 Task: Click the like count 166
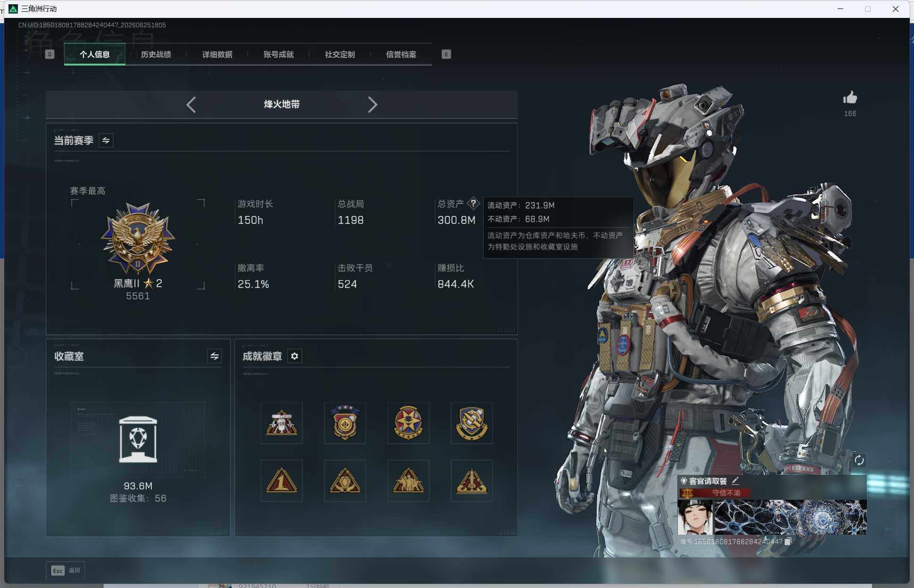click(850, 114)
